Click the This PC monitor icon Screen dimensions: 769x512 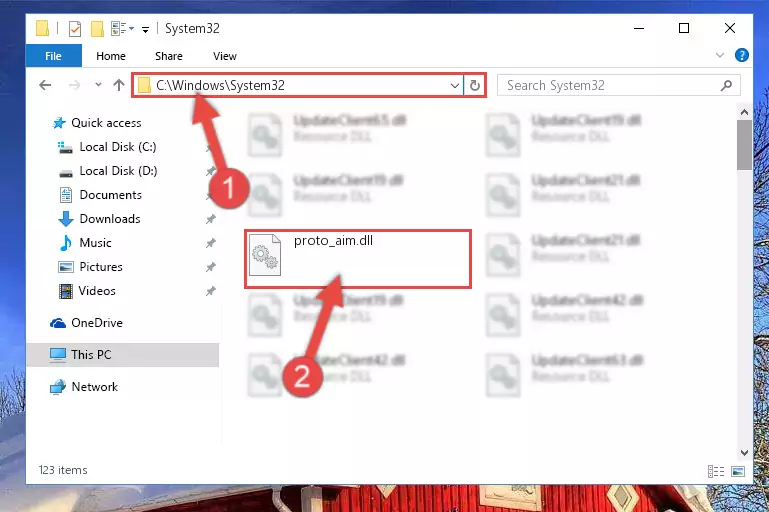click(58, 355)
